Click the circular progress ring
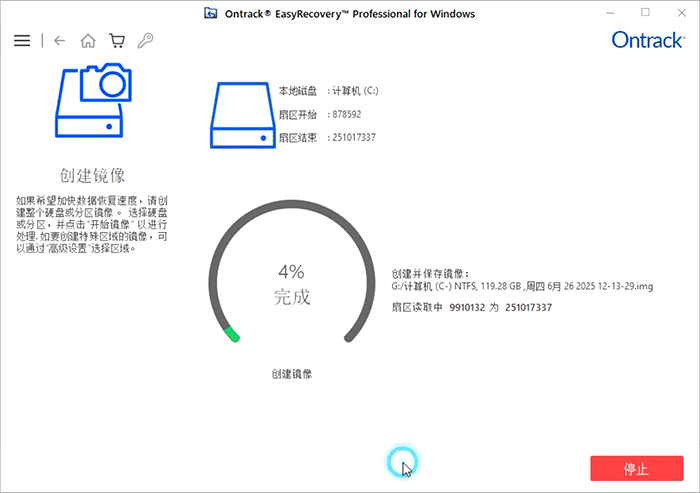The width and height of the screenshot is (700, 493). (x=292, y=272)
